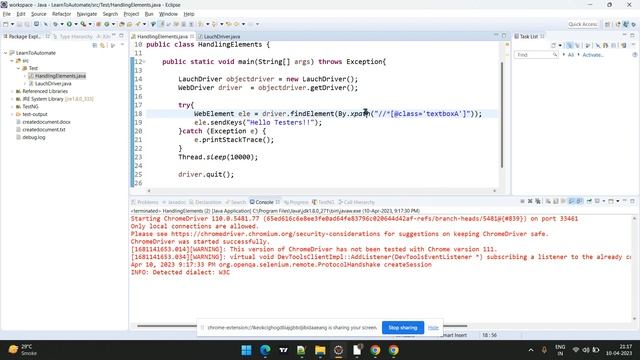The width and height of the screenshot is (640, 360).
Task: Click the editor vertical scrollbar
Action: point(502,114)
